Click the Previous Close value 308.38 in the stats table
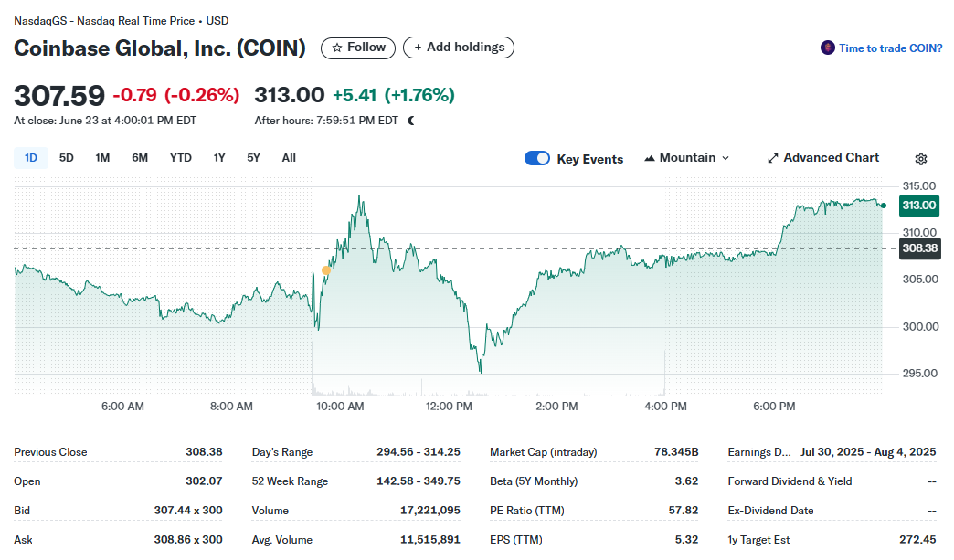This screenshot has height=560, width=954. coord(204,452)
